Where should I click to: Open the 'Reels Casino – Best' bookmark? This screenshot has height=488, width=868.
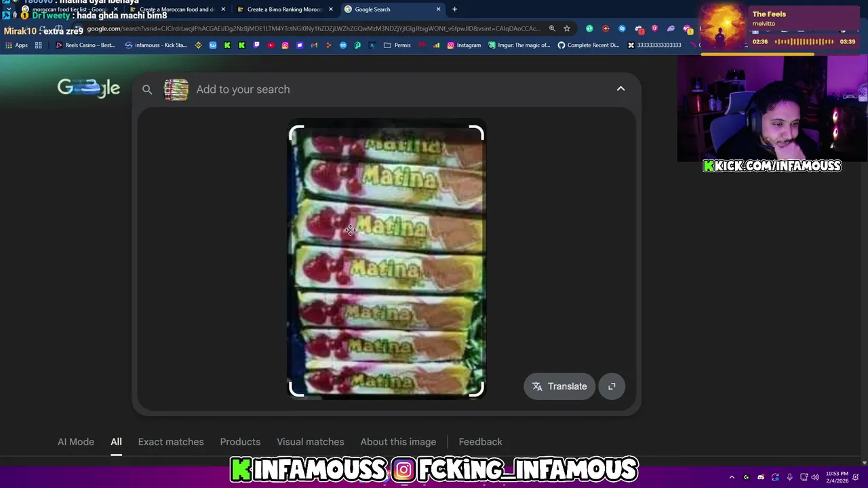85,45
